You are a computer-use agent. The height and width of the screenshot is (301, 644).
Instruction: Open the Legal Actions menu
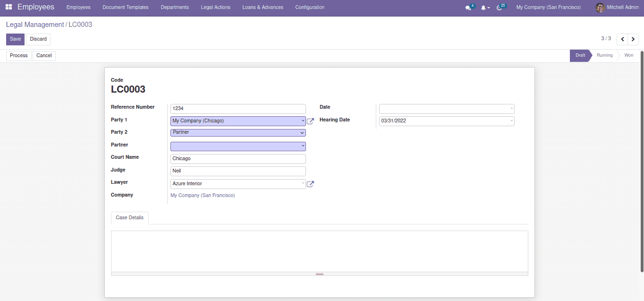(x=215, y=8)
